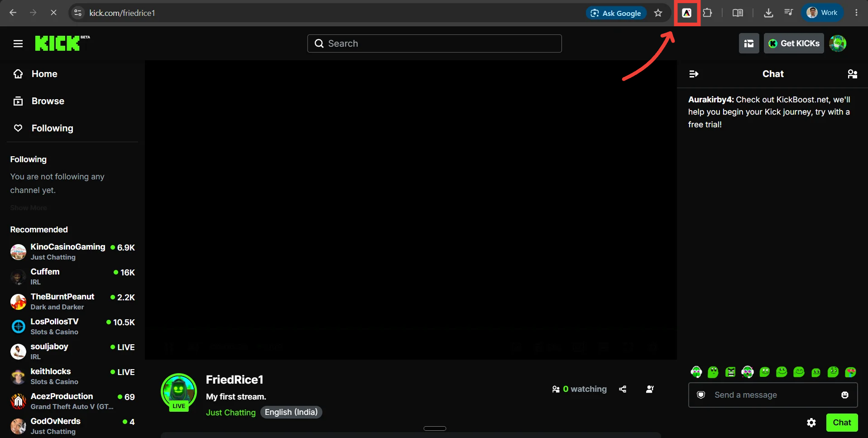The image size is (868, 438).
Task: Toggle the Kick sidebar hamburger menu
Action: (x=18, y=43)
